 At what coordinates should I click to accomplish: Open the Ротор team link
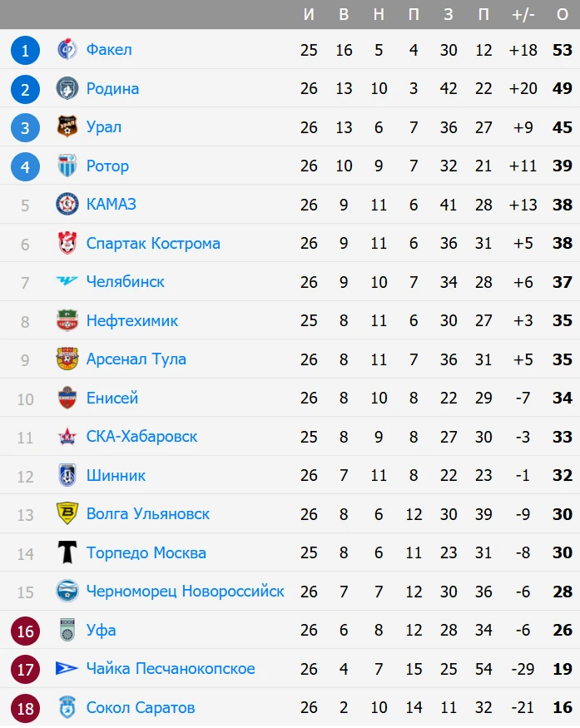[107, 166]
